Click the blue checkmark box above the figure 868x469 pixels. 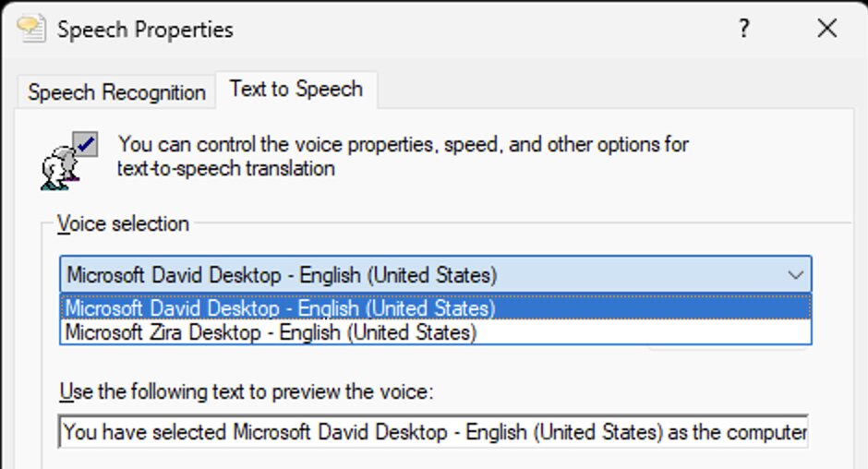click(x=86, y=144)
